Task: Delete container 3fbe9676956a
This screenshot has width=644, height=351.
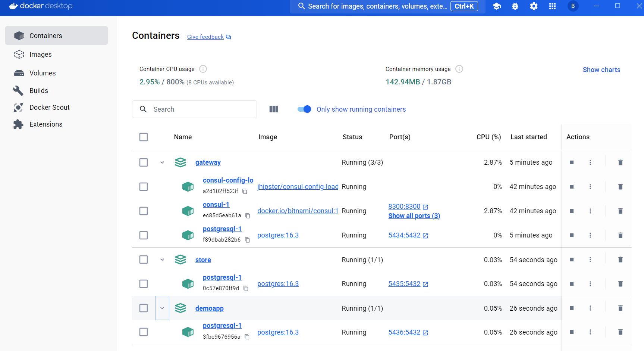Action: [x=620, y=332]
